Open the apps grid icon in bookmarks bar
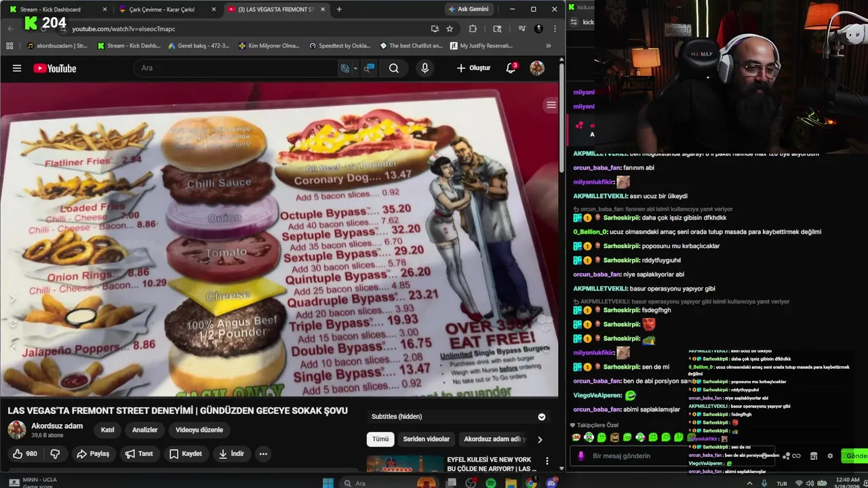Viewport: 868px width, 488px height. (x=9, y=46)
